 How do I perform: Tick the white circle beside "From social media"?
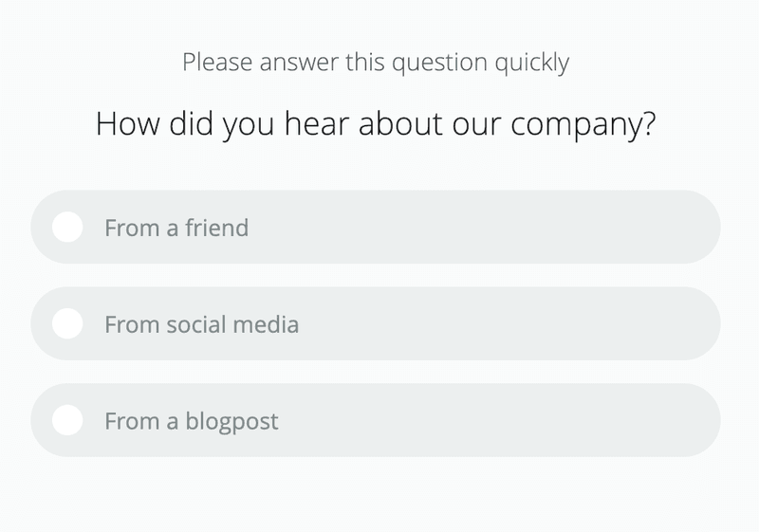click(x=67, y=324)
